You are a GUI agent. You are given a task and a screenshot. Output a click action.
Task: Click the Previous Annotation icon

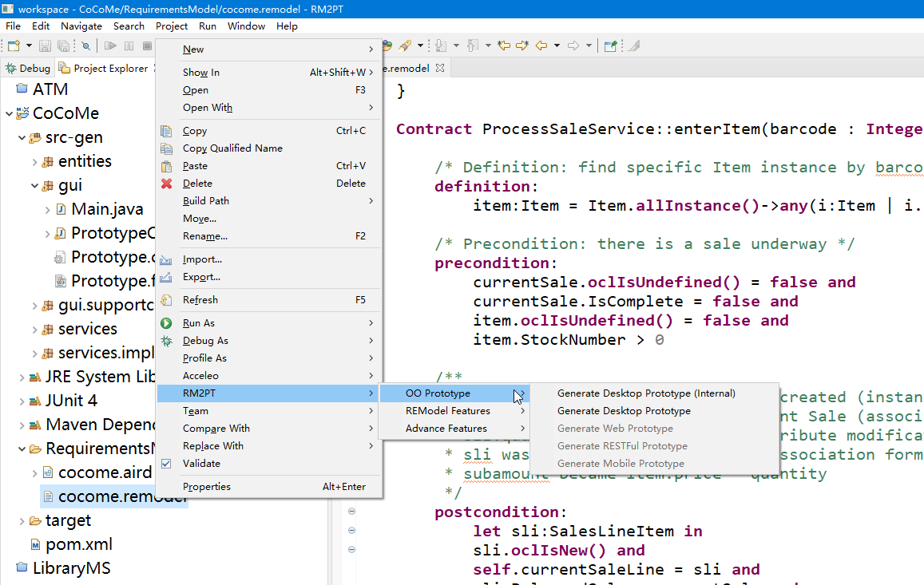(473, 46)
